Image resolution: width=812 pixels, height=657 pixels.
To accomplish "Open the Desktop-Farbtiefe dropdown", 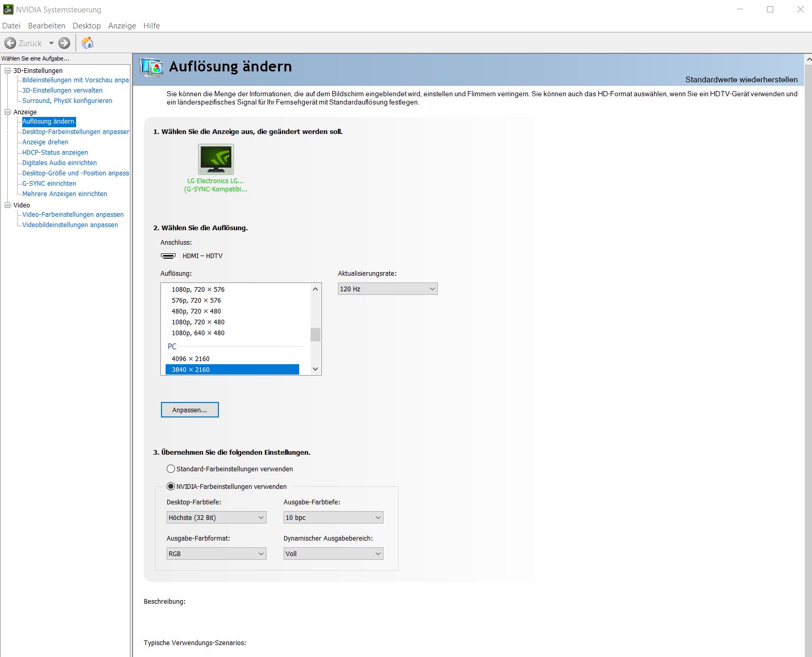I will pos(216,517).
